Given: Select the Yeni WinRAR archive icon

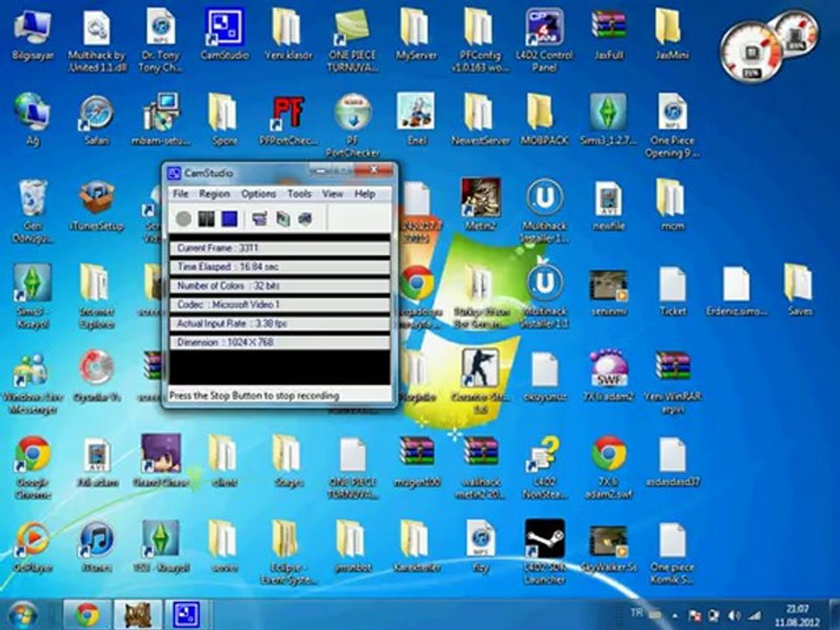Looking at the screenshot, I should click(672, 382).
